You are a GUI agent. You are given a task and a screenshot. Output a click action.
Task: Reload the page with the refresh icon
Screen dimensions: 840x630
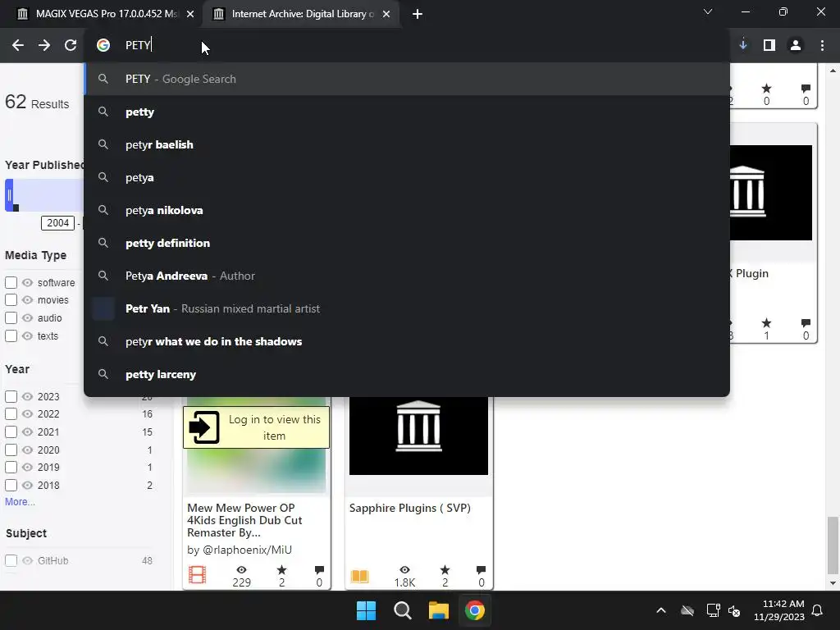point(71,46)
